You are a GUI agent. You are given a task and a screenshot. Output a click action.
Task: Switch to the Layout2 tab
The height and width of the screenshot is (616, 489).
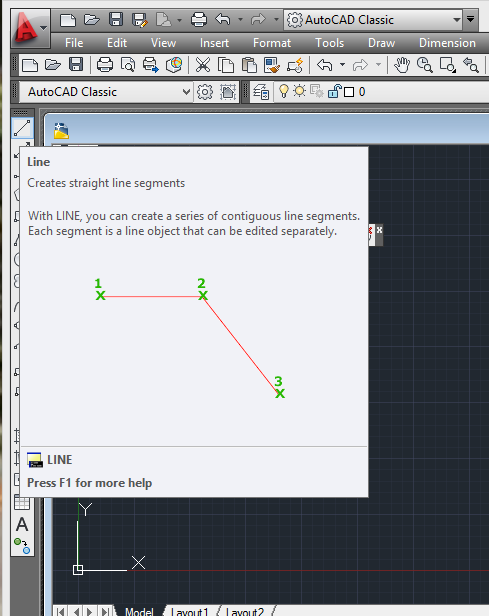point(245,611)
